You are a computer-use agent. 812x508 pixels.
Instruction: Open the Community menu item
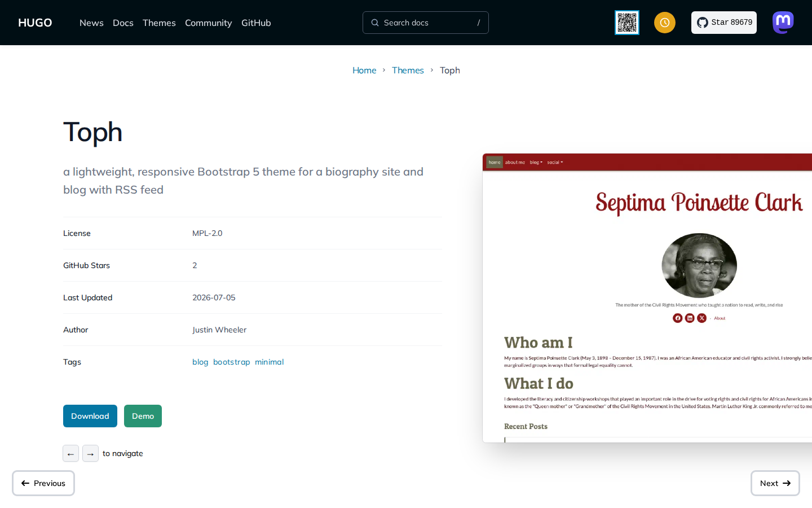point(209,23)
